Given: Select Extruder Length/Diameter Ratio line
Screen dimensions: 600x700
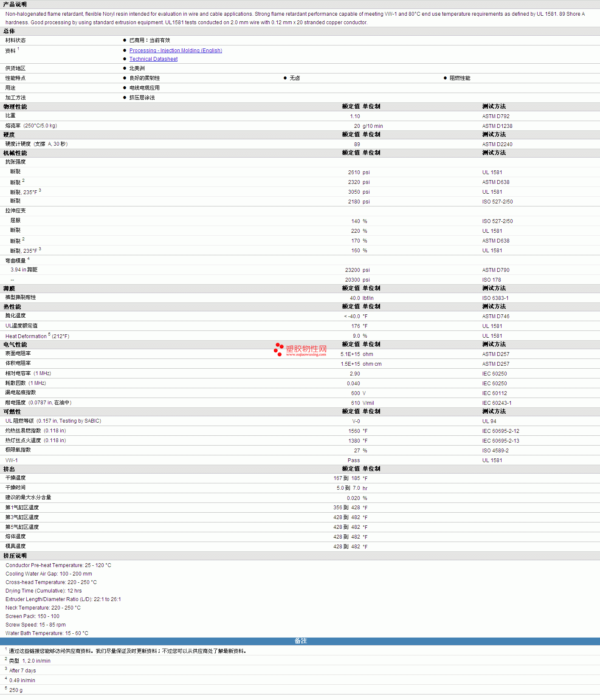Looking at the screenshot, I should tap(63, 599).
